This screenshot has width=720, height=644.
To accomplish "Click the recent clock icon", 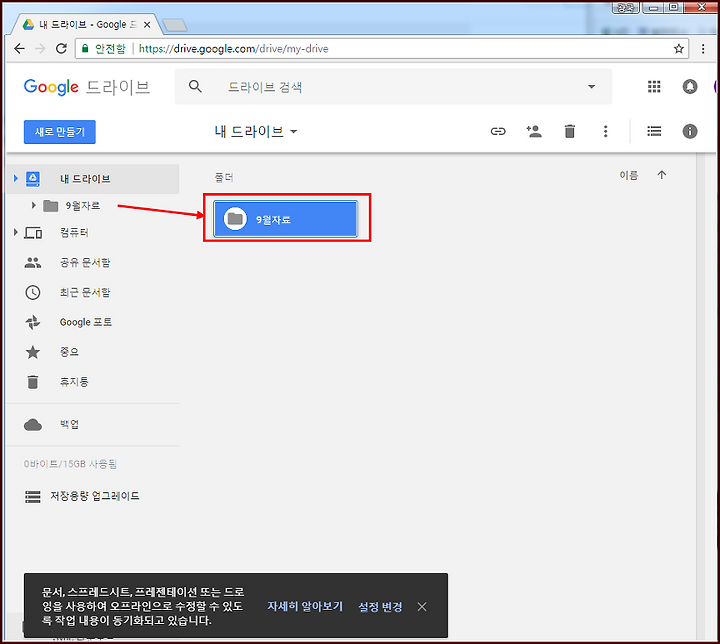I will [33, 293].
